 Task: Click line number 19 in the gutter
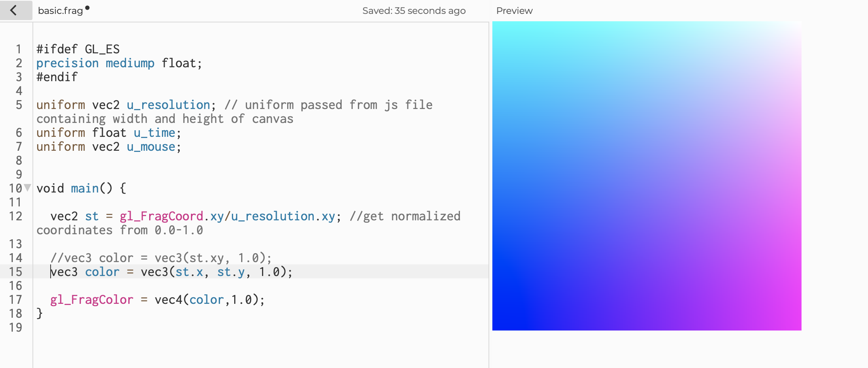point(16,327)
